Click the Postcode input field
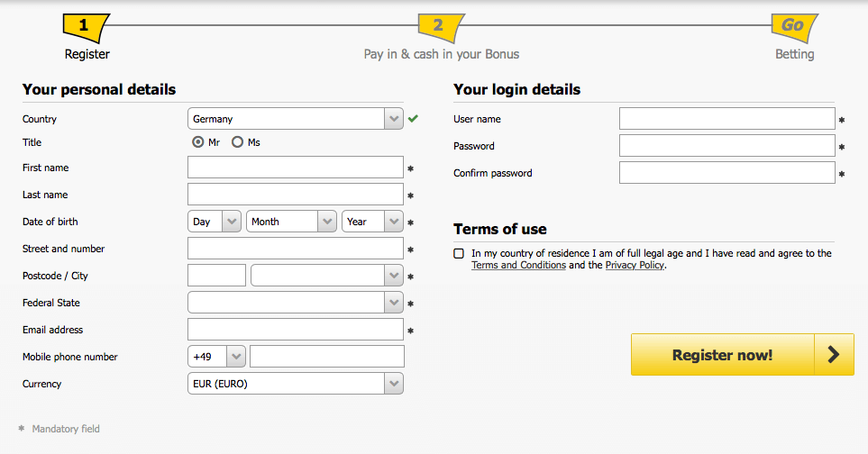The width and height of the screenshot is (868, 454). pos(216,276)
